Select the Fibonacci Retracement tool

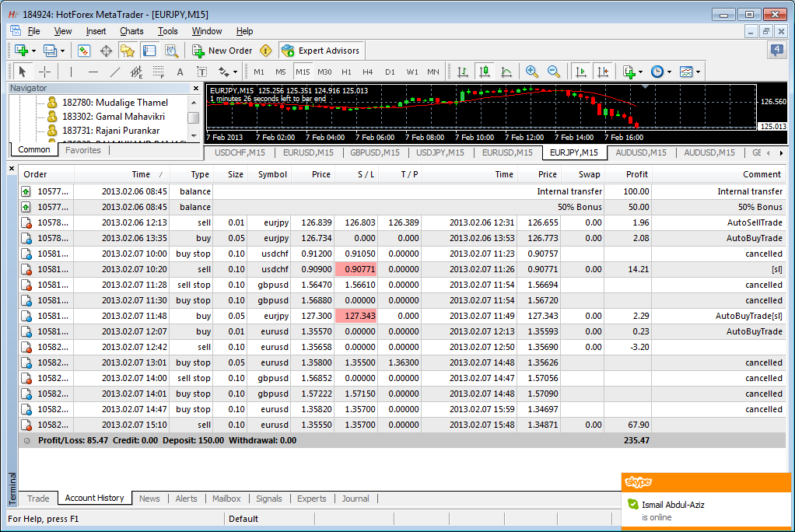click(x=159, y=72)
